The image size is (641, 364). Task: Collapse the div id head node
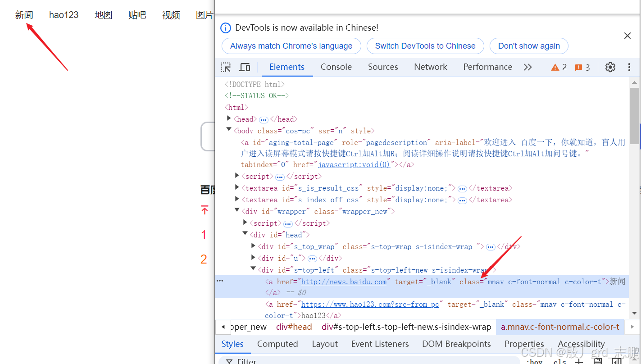(x=245, y=234)
